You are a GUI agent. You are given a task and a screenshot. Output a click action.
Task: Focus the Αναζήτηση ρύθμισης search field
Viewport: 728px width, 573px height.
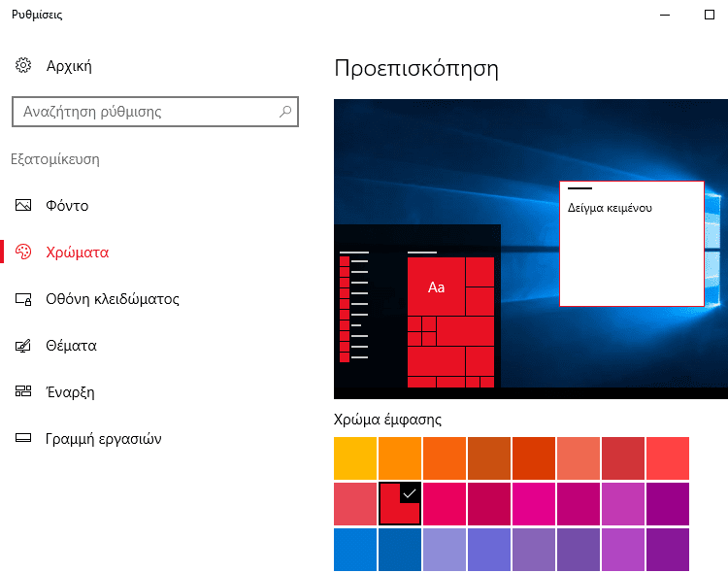tap(155, 112)
